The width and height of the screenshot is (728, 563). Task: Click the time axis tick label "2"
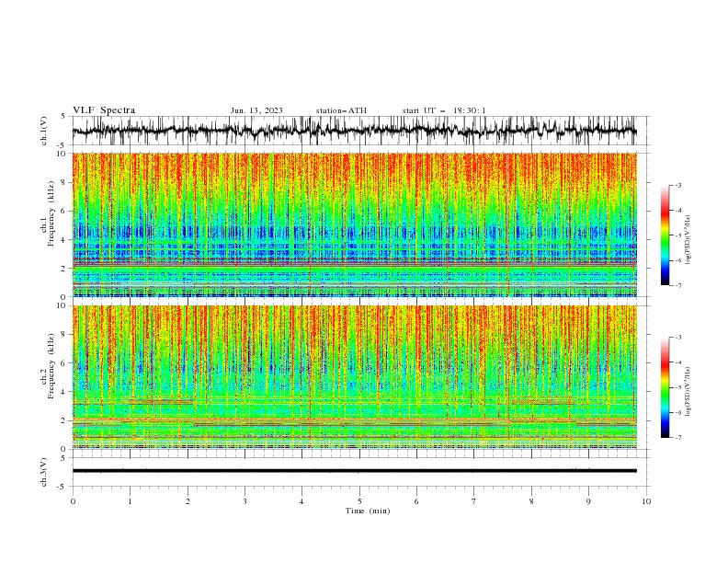tap(188, 501)
